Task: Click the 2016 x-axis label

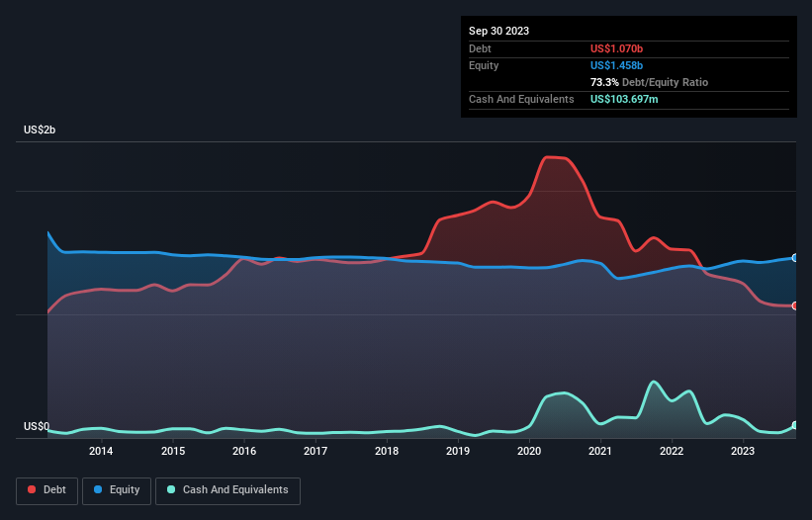Action: point(244,451)
